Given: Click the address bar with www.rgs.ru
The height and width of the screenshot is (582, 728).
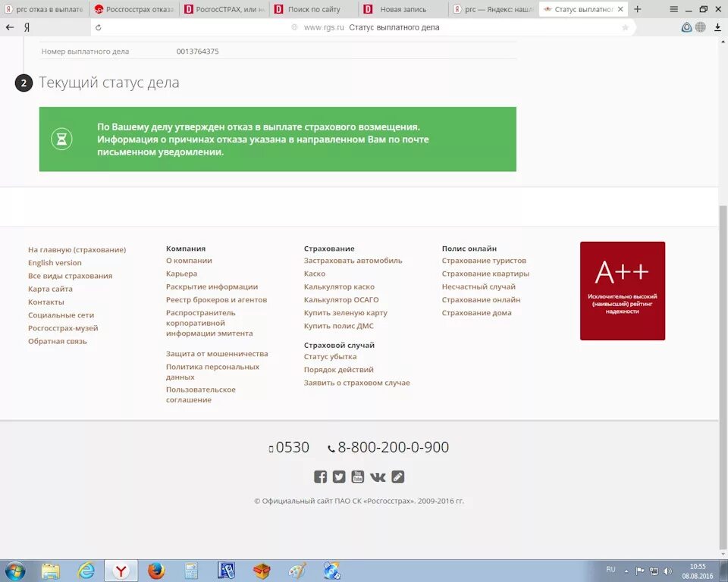Looking at the screenshot, I should (362, 27).
